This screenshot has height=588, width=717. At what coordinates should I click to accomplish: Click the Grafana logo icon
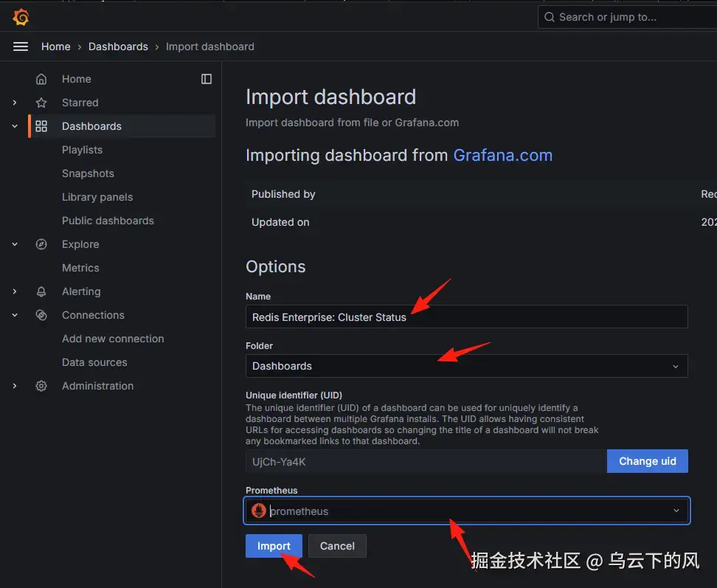tap(21, 18)
